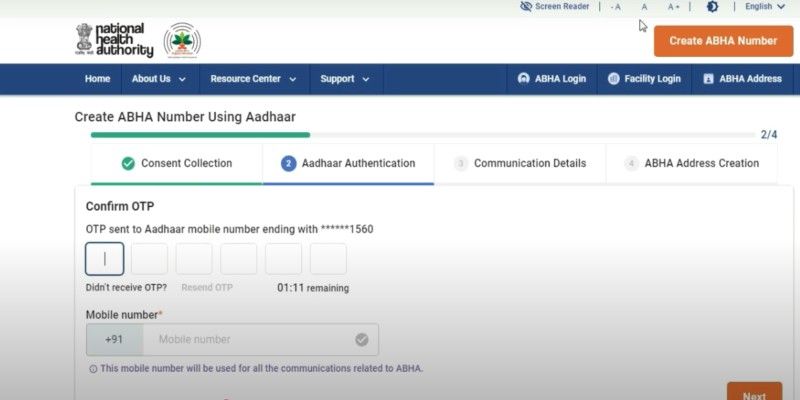The width and height of the screenshot is (800, 400).
Task: Click the 01:11 remaining timer text
Action: [313, 288]
